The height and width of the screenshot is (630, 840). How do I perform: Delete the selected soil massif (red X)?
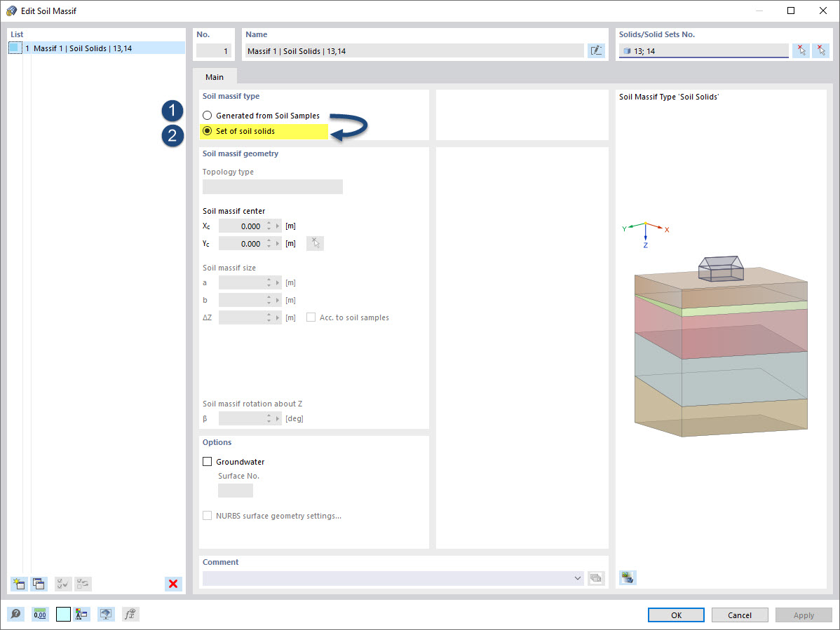173,584
